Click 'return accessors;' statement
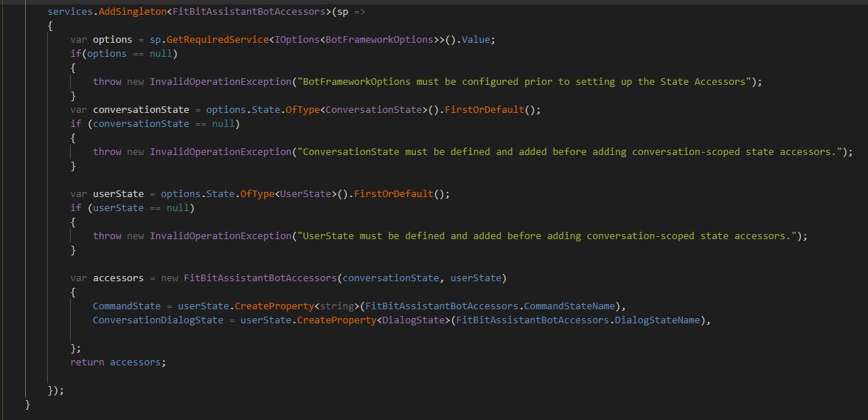The image size is (868, 420). coord(118,362)
